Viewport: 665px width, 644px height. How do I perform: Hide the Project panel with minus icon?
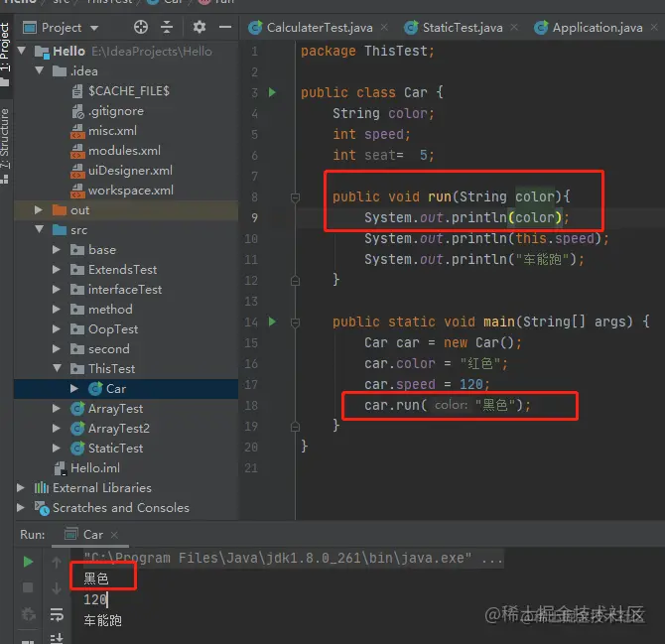(x=225, y=28)
